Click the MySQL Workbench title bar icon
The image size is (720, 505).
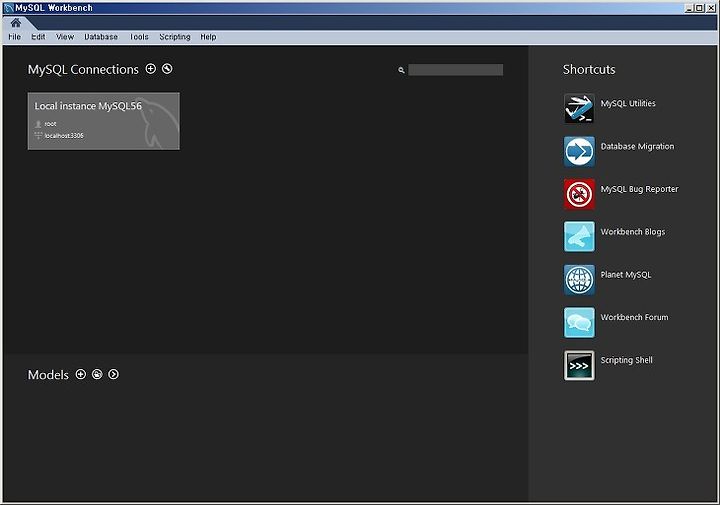pos(8,8)
